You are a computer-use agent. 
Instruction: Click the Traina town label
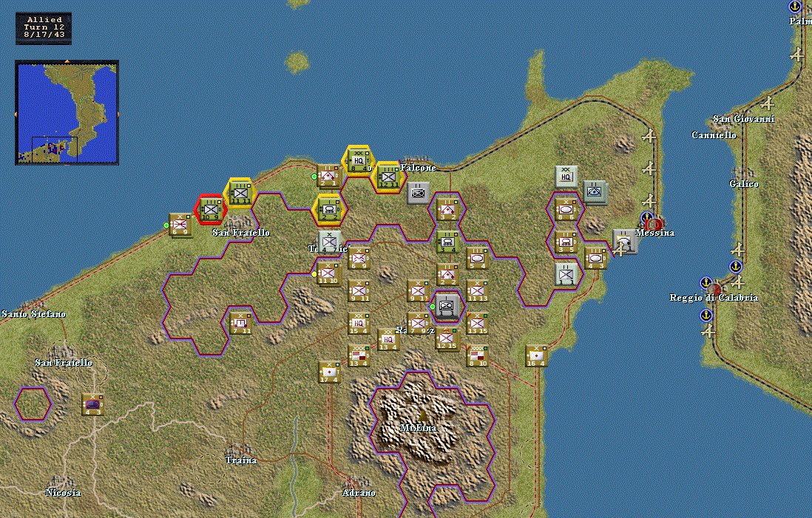[x=241, y=460]
